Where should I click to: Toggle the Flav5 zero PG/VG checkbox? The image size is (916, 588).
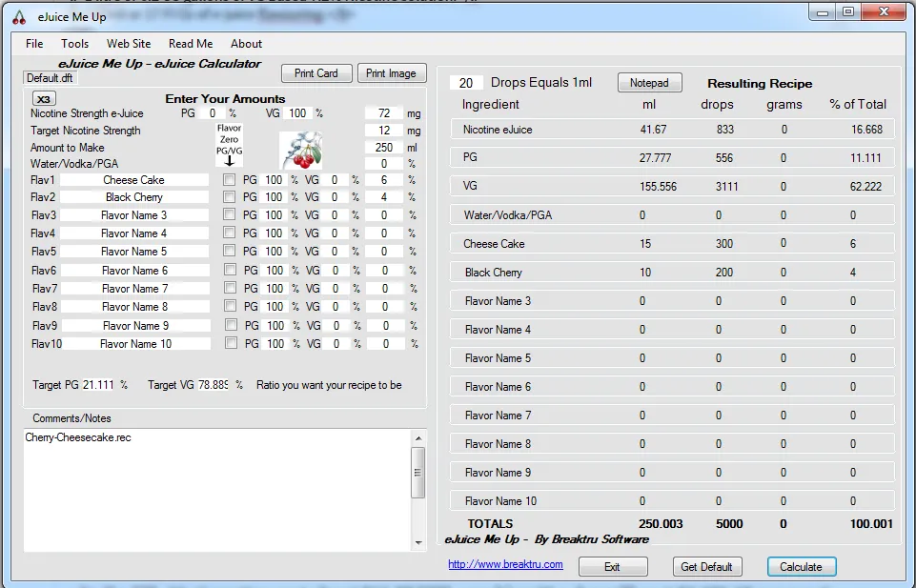pyautogui.click(x=229, y=251)
